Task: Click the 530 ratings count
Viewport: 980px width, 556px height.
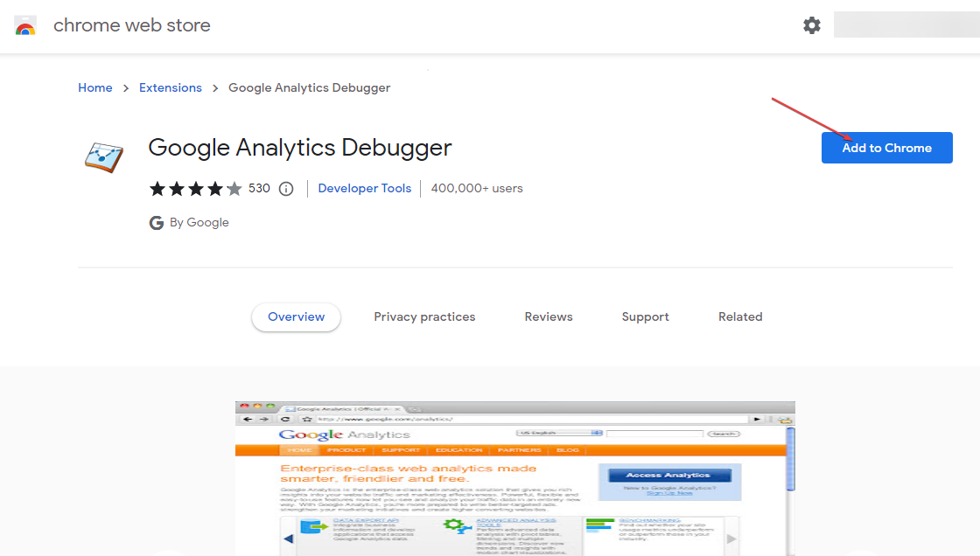Action: tap(259, 189)
